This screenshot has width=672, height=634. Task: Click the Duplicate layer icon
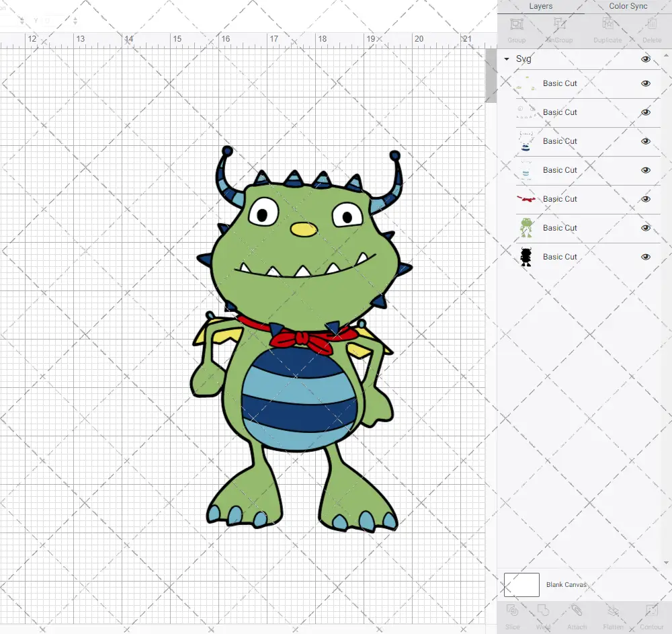pos(607,24)
